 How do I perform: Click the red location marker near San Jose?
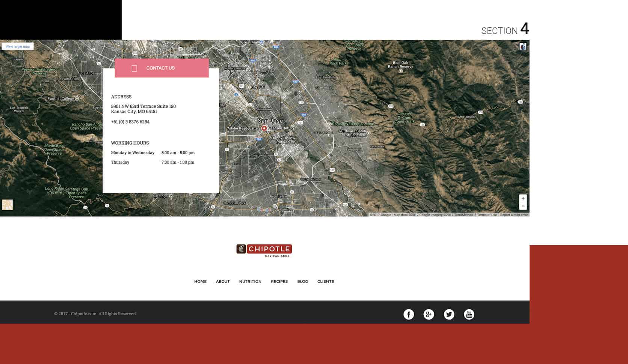click(265, 128)
